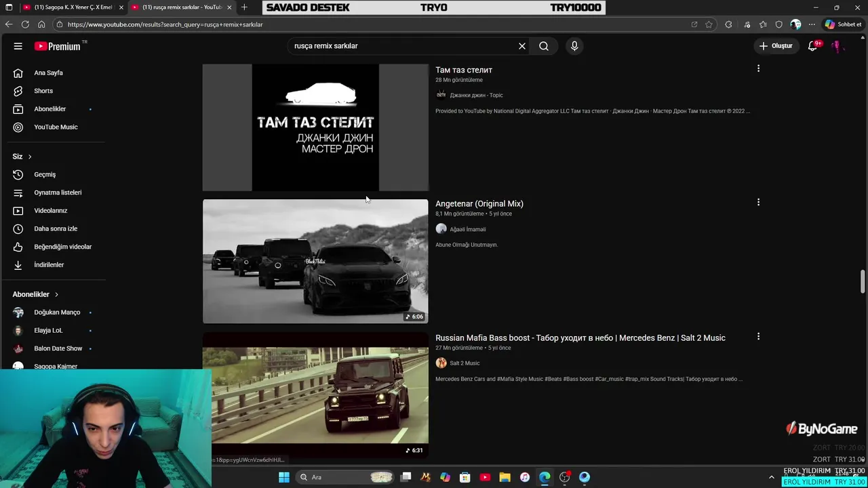868x488 pixels.
Task: Open the favorites list icon
Action: coord(763,24)
